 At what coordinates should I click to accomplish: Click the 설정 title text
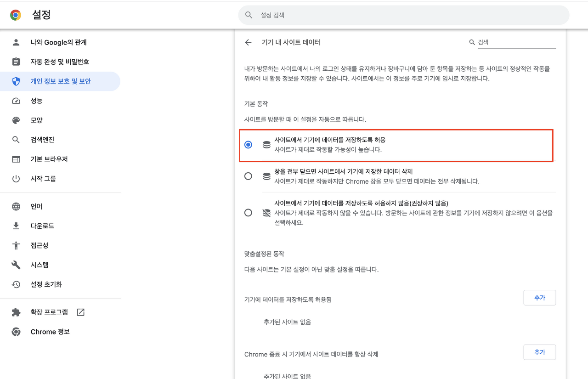41,15
